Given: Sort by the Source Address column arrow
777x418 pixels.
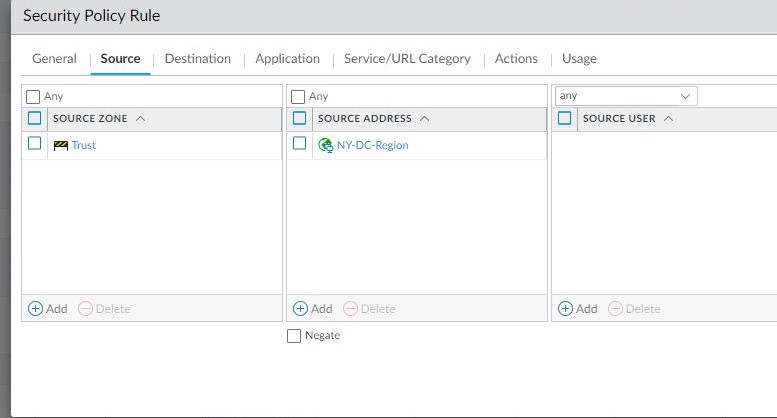Looking at the screenshot, I should click(x=424, y=118).
